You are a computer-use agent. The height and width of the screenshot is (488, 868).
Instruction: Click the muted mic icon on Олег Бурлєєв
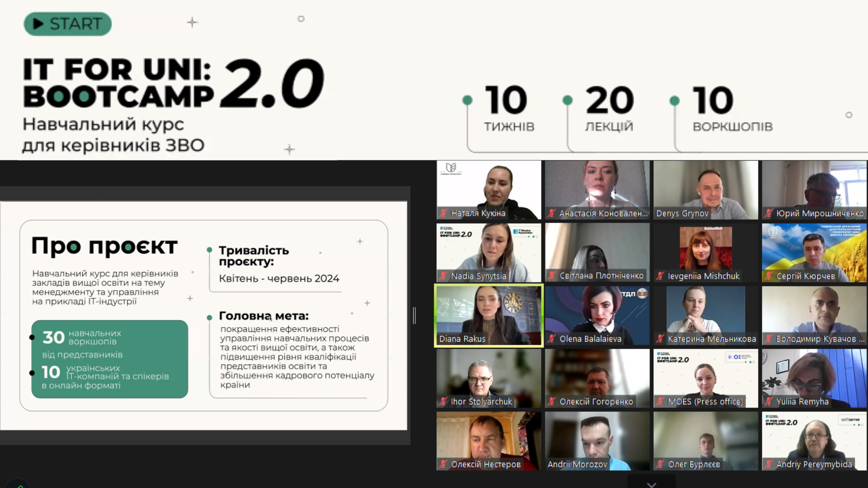click(x=660, y=464)
